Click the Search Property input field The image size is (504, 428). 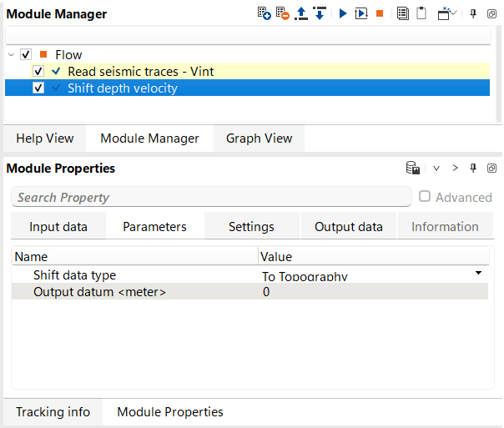(x=211, y=197)
